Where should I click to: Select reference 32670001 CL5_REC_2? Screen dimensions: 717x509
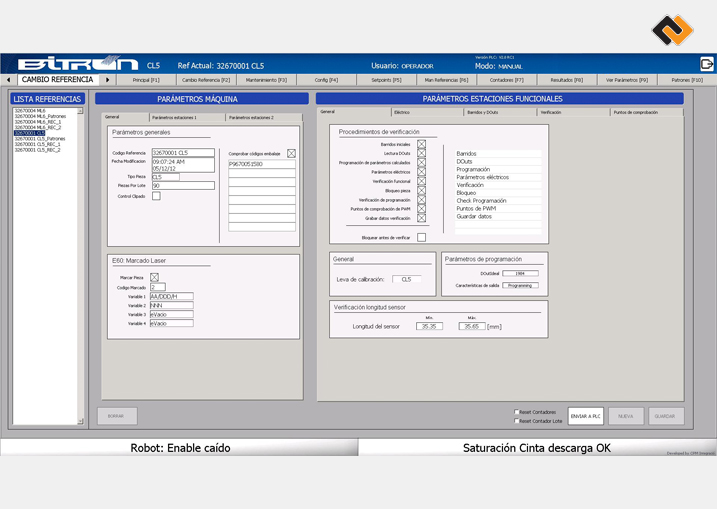(37, 150)
